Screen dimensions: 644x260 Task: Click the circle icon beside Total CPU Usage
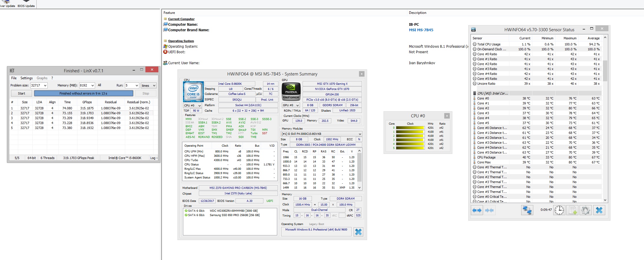coord(475,44)
